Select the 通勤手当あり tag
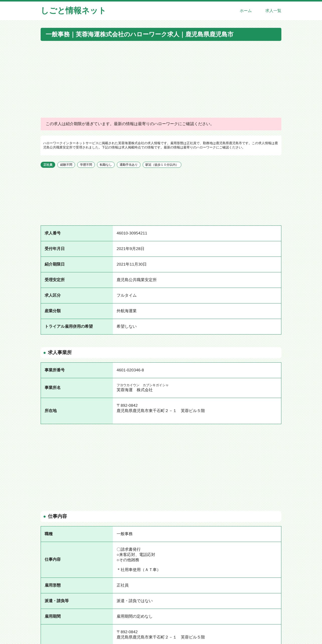This screenshot has width=322, height=644. [x=129, y=165]
